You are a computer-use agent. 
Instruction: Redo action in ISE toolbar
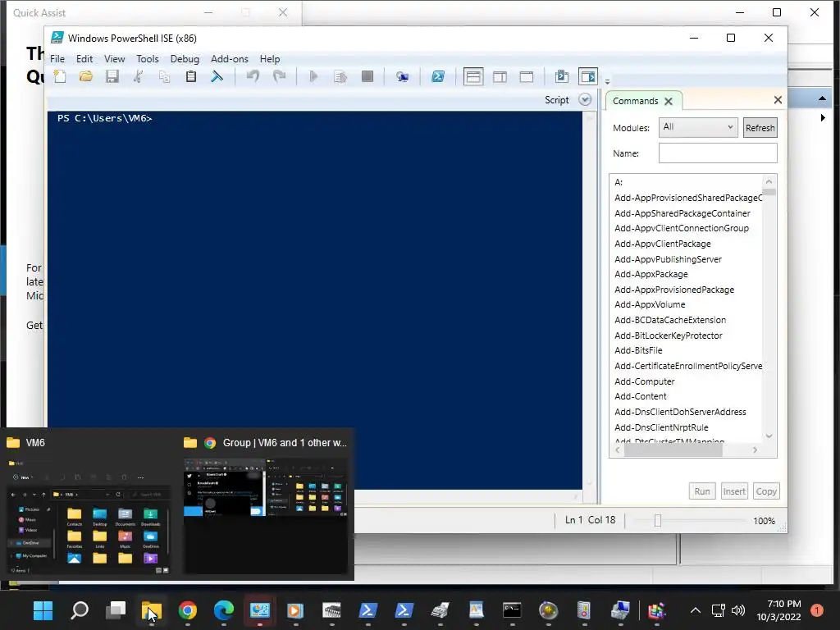click(279, 76)
